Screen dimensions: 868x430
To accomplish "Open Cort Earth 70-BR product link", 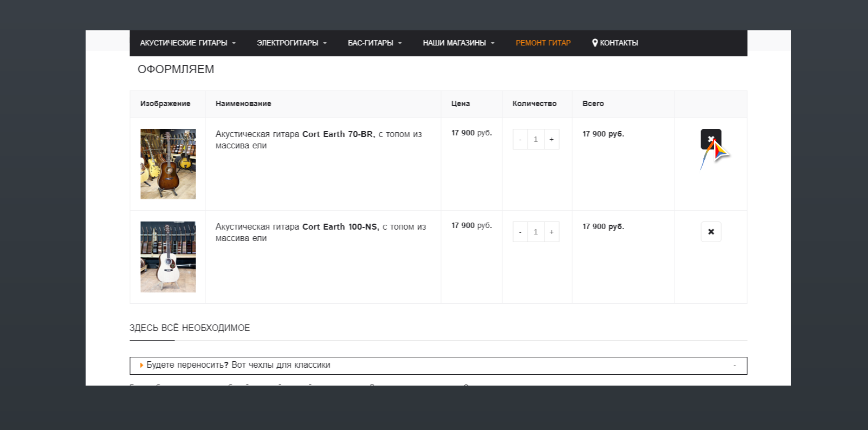I will click(x=319, y=140).
